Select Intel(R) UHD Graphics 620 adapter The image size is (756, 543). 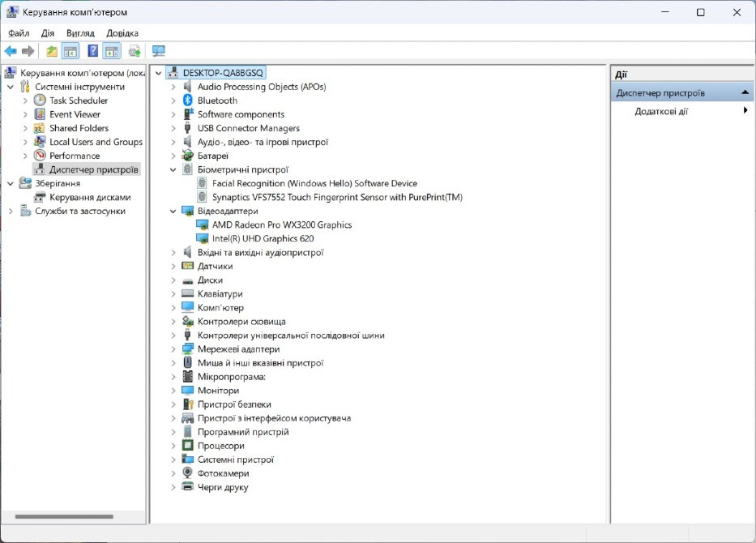click(x=263, y=238)
